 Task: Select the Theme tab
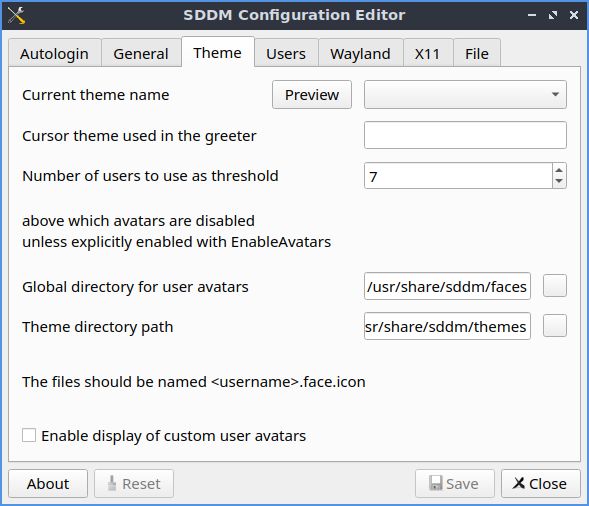click(217, 52)
